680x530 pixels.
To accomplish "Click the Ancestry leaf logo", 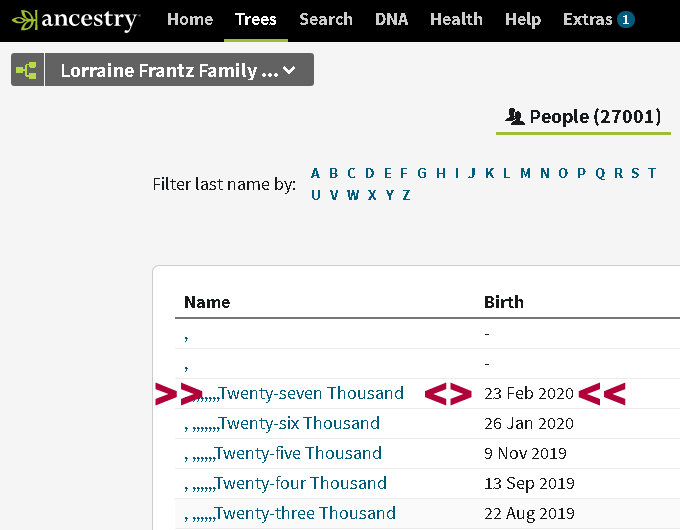I will point(24,20).
